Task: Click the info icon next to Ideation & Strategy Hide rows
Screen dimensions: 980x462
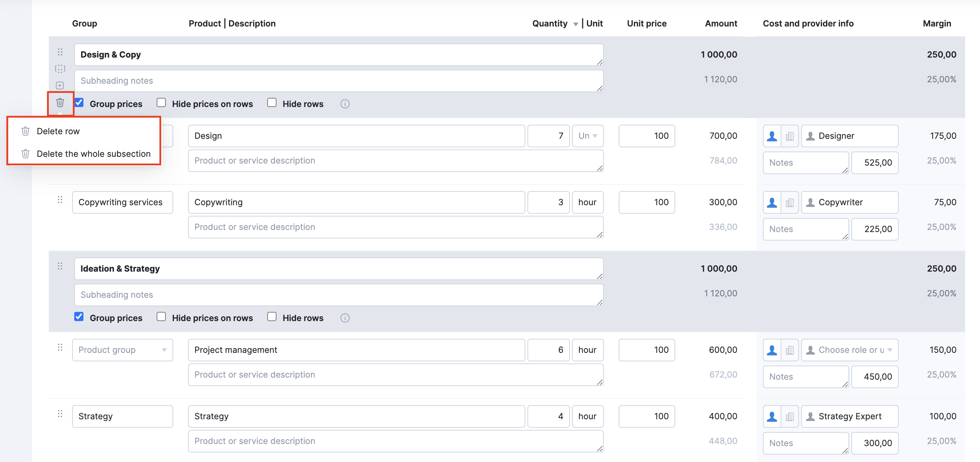Action: 345,318
